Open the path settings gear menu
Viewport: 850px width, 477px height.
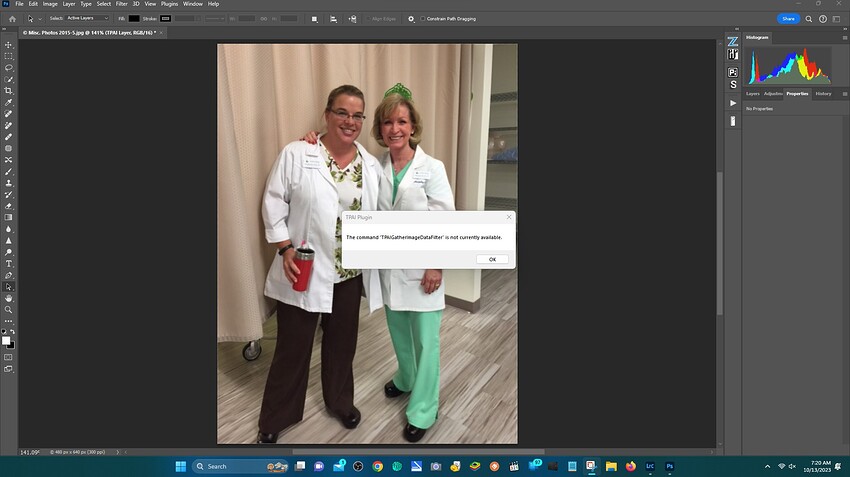click(x=411, y=19)
